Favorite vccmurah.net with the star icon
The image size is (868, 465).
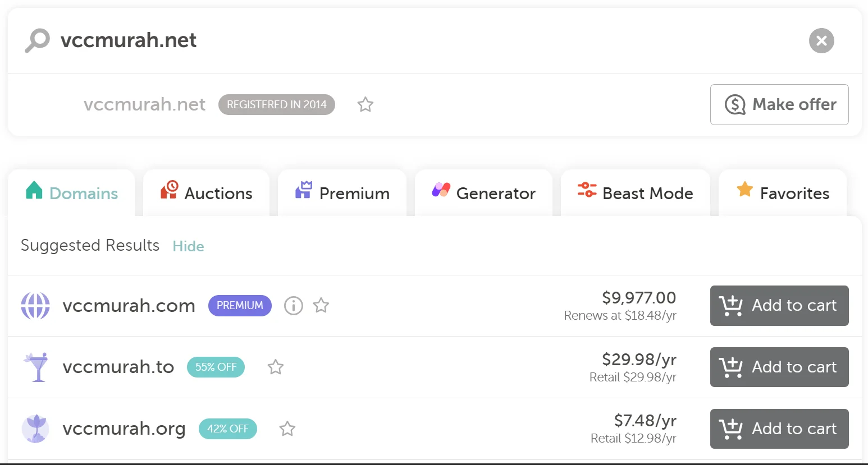(366, 104)
